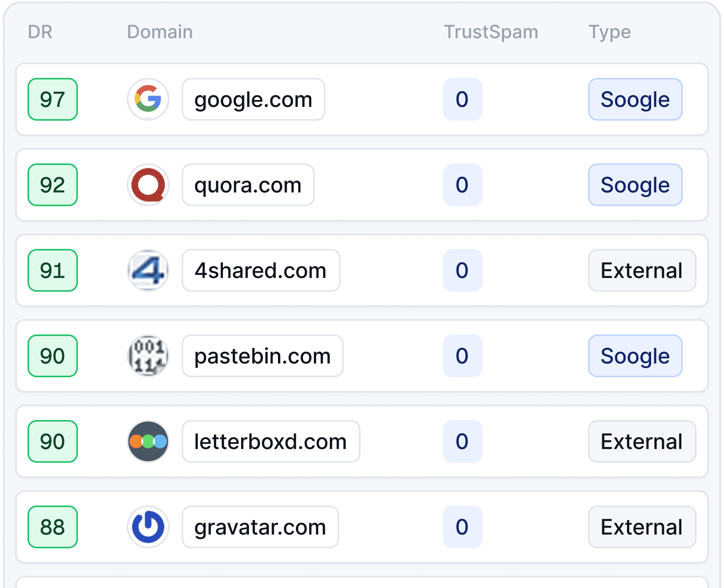Click the Type column header

[x=609, y=32]
